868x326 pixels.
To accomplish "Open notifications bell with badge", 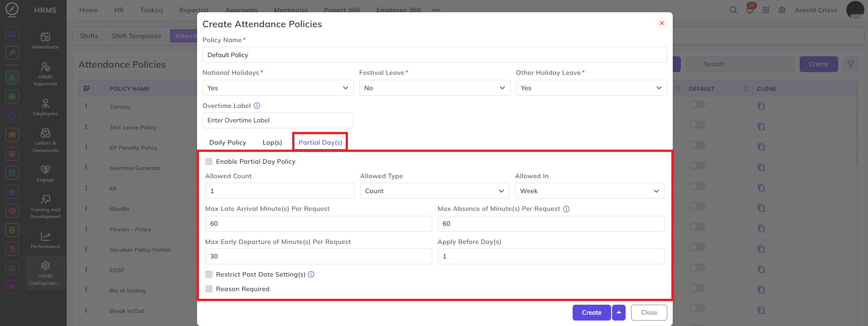I will pos(750,10).
